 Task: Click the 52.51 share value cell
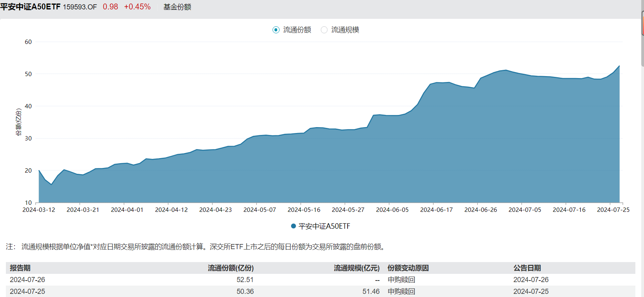click(245, 280)
